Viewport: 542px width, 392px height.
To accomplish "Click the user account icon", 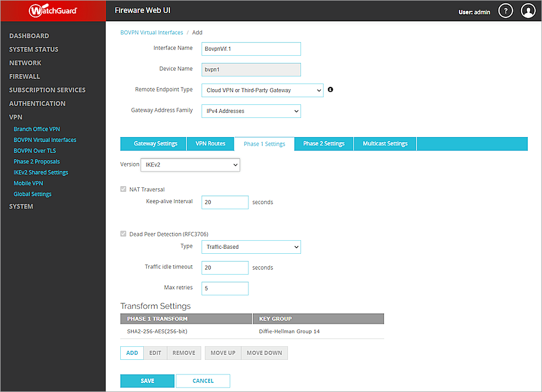I will point(528,10).
